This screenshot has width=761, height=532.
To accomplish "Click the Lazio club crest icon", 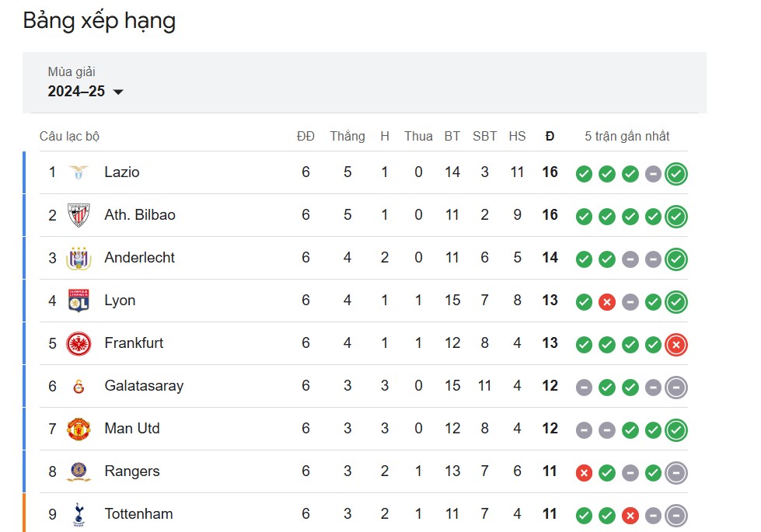I will pos(79,172).
